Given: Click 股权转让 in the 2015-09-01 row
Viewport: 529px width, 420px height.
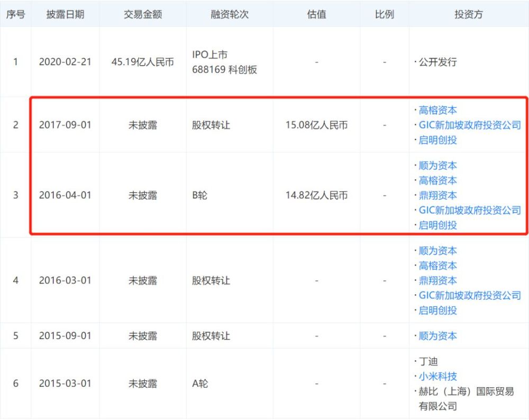Looking at the screenshot, I should [211, 336].
